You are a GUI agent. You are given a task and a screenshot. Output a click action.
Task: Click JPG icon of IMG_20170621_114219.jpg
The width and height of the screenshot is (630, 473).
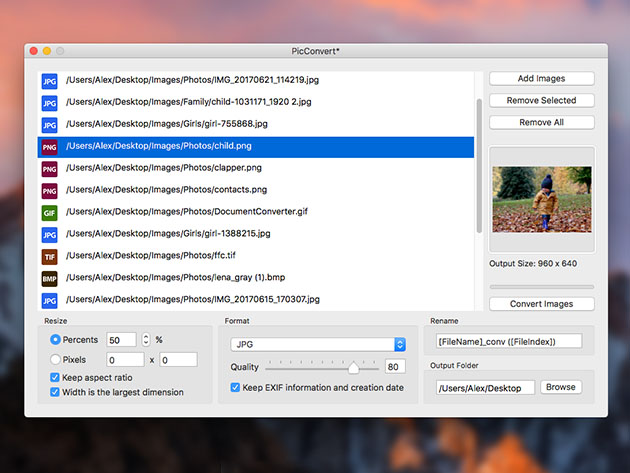click(49, 81)
